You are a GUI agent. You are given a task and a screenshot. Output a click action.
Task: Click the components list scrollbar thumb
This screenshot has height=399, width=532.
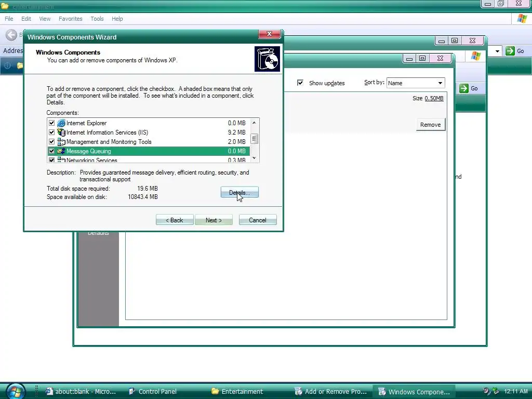[254, 138]
